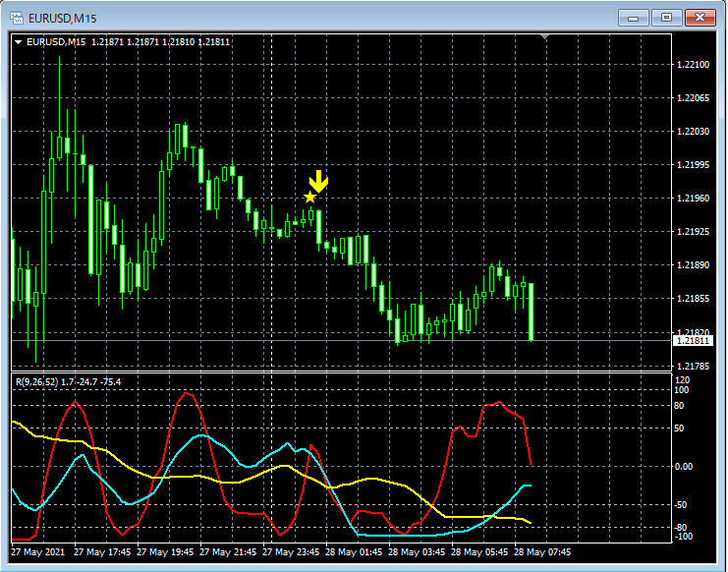The width and height of the screenshot is (728, 572).
Task: Click the yellow down arrow signal
Action: tap(318, 182)
